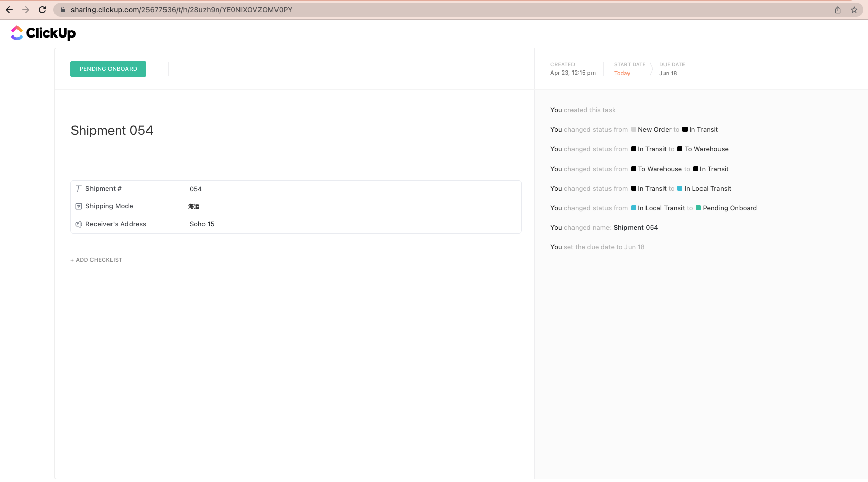Click the text icon beside Shipment #

coord(79,189)
